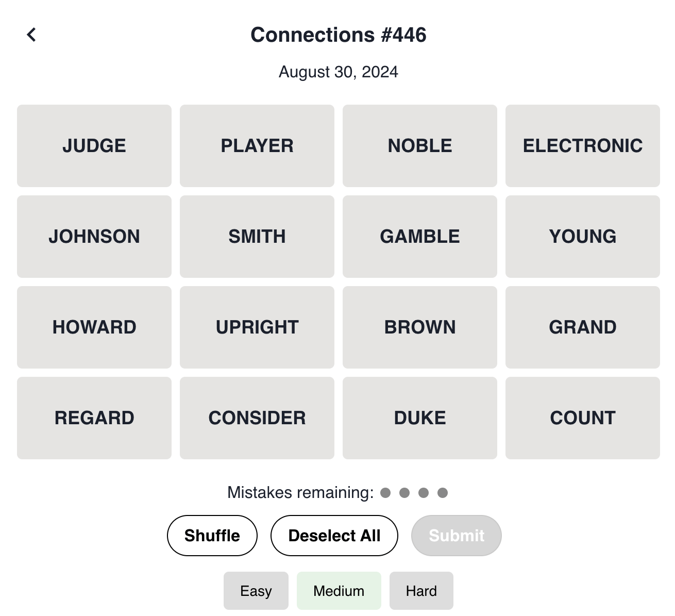Select the BROWN tile
Viewport: 675px width, 616px height.
[419, 327]
